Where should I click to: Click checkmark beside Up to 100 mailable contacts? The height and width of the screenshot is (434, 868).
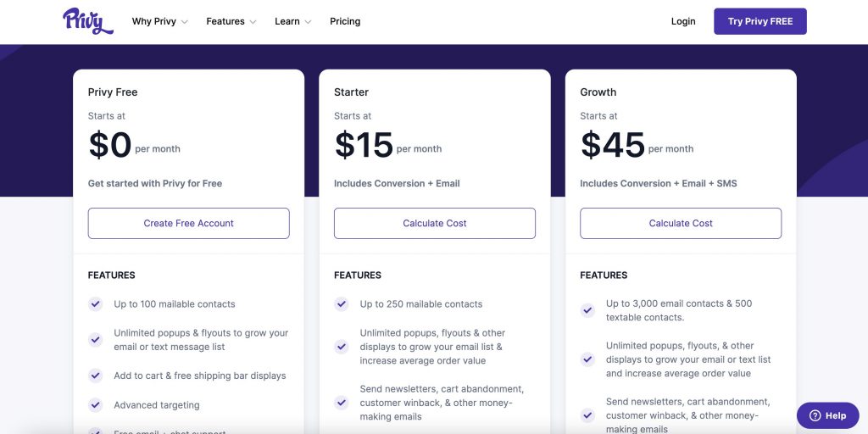click(x=96, y=303)
